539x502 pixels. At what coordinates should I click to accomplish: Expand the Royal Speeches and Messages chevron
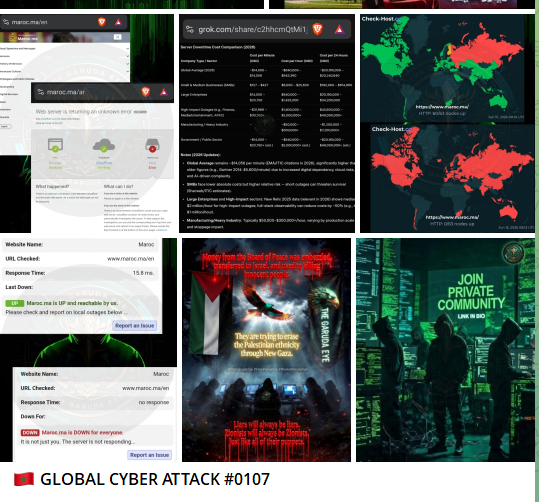128,48
